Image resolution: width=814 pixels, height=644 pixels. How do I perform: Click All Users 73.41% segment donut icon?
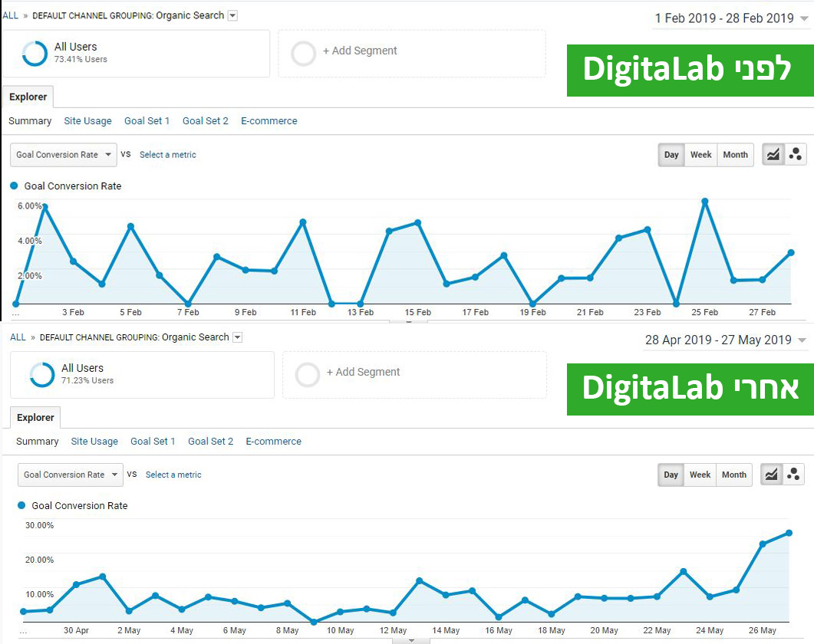(35, 54)
